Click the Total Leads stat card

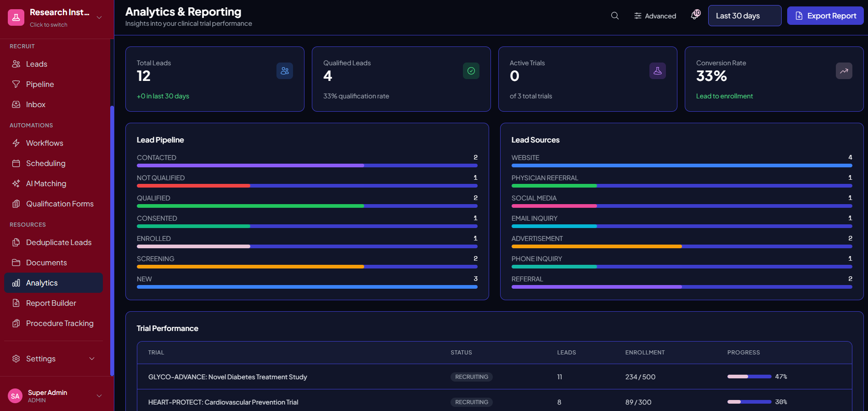(215, 79)
